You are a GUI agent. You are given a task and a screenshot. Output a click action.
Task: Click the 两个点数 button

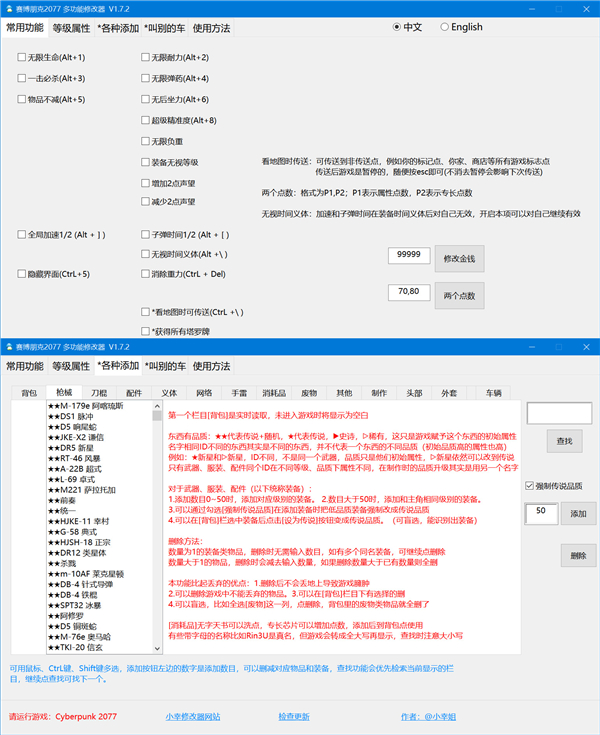(x=459, y=296)
